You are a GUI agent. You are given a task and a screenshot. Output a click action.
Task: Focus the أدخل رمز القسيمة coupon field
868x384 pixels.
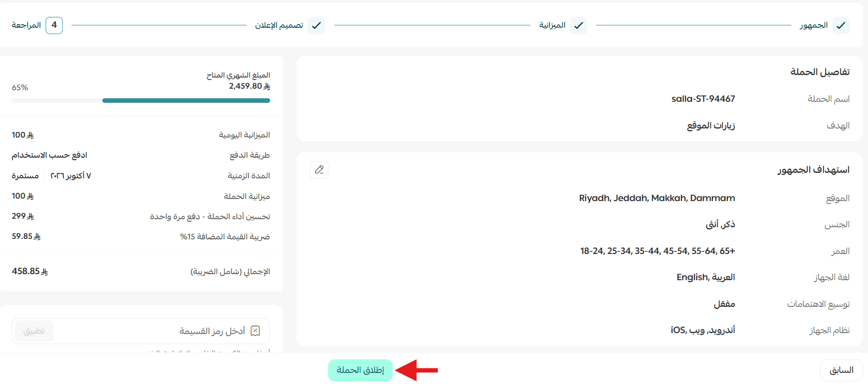coord(141,331)
